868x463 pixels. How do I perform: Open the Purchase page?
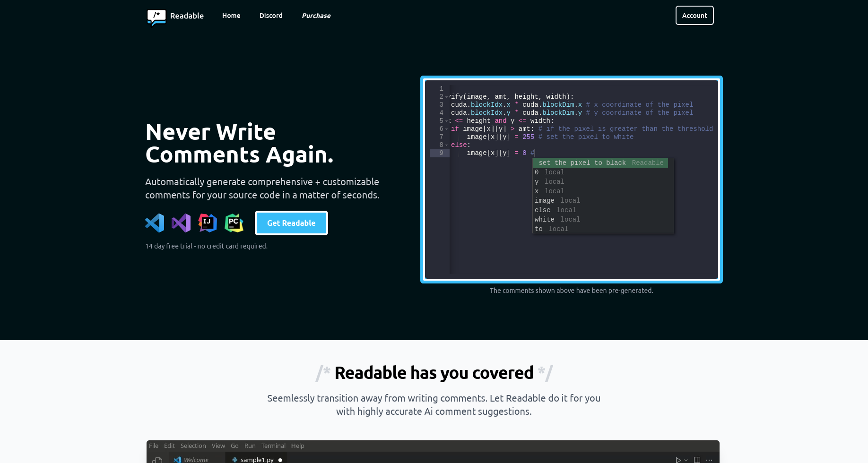pyautogui.click(x=316, y=16)
